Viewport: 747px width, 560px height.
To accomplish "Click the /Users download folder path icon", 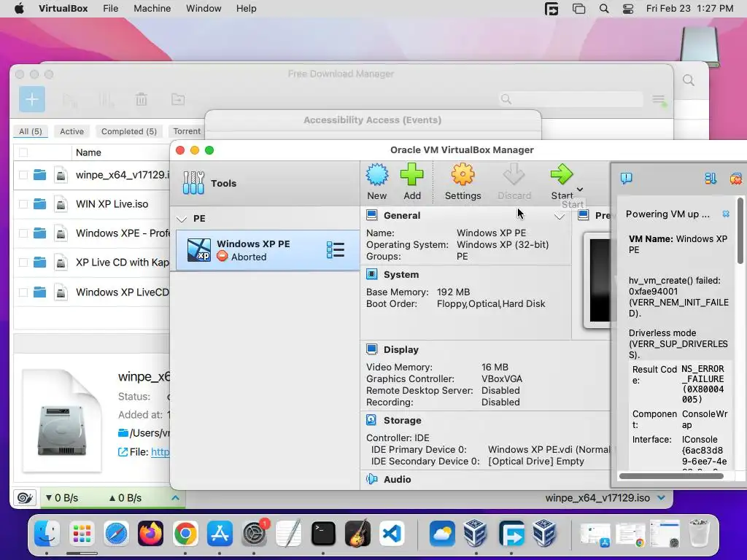I will 123,433.
